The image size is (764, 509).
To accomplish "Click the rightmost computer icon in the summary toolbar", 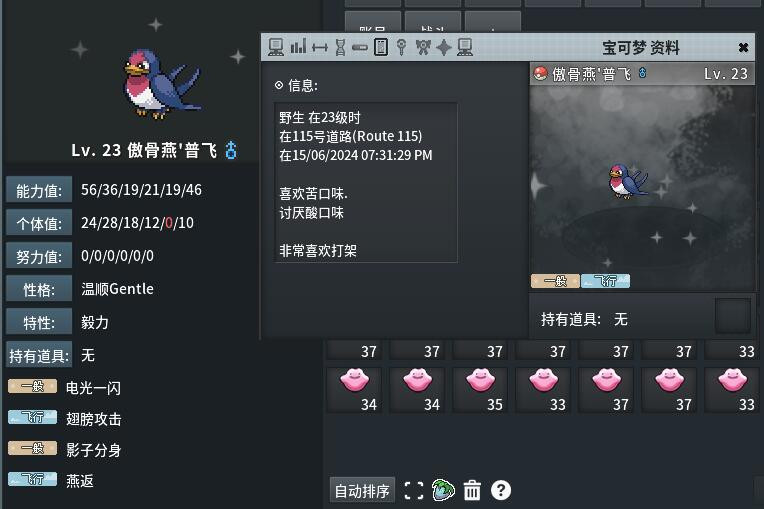I will [x=465, y=47].
